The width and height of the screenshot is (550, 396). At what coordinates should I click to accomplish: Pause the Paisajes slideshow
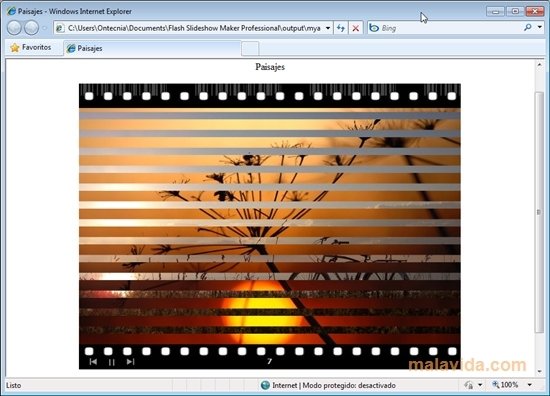pyautogui.click(x=112, y=362)
